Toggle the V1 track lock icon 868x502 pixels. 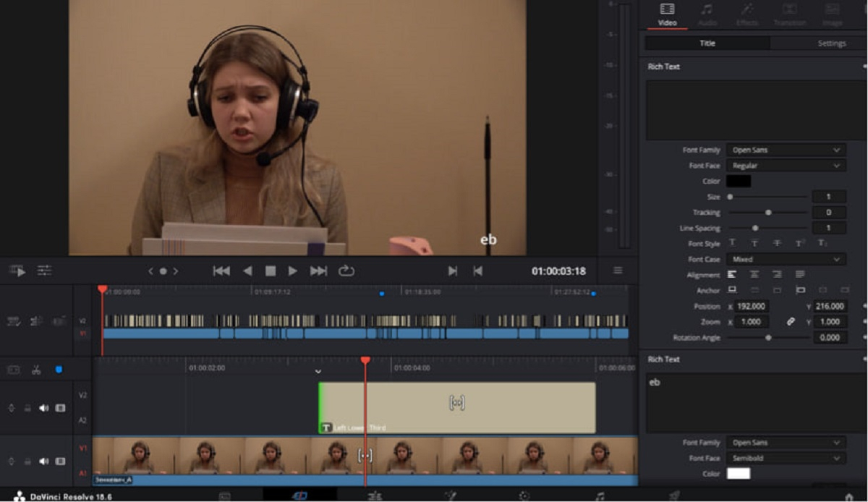tap(27, 461)
